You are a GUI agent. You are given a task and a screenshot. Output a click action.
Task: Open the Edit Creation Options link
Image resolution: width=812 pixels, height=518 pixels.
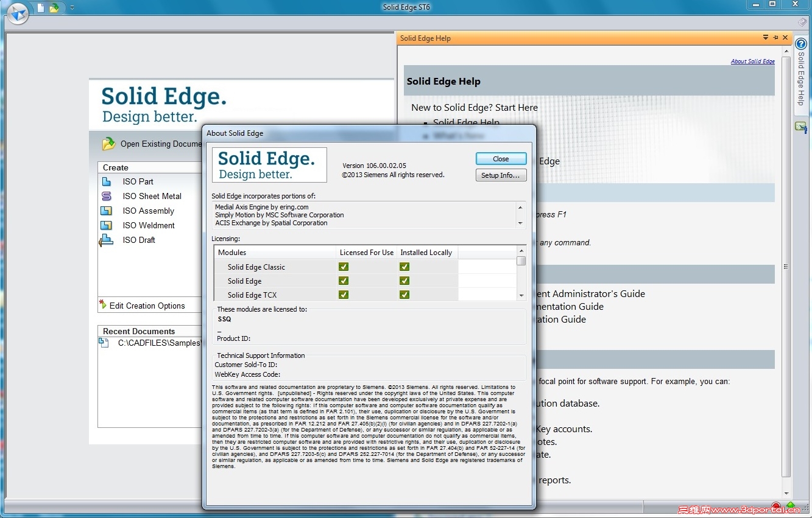point(147,306)
